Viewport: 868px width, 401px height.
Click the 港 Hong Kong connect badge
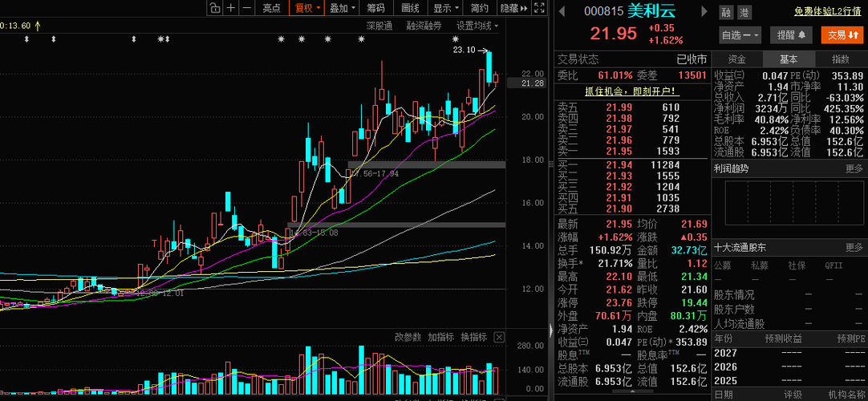click(x=744, y=11)
